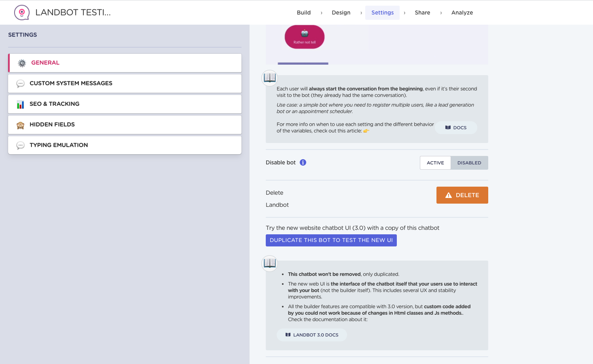
Task: Go to the Analyze step
Action: [x=462, y=13]
